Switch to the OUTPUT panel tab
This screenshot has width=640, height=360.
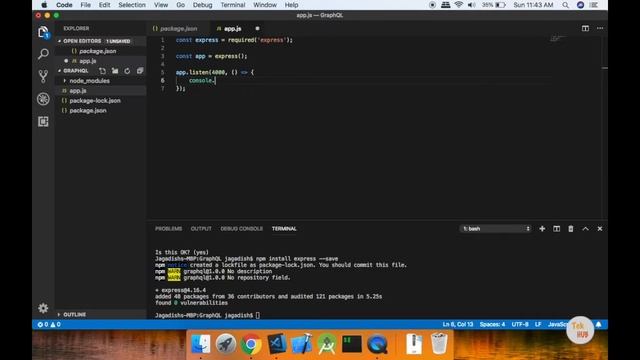(x=201, y=229)
